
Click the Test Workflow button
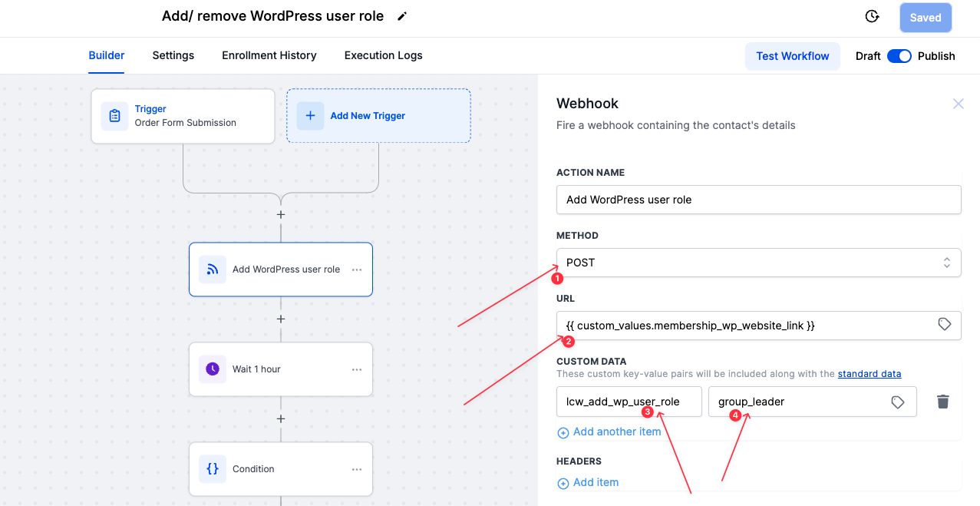click(792, 55)
